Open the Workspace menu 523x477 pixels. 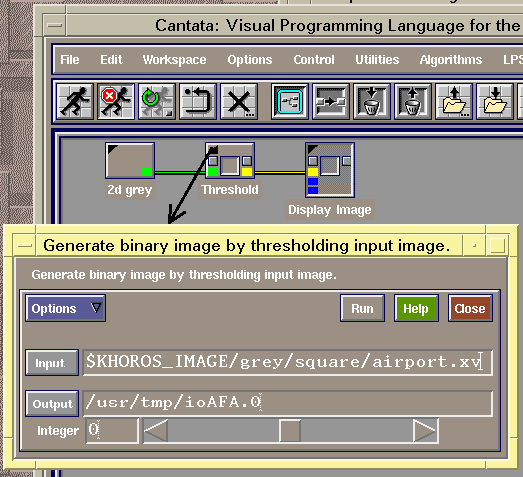[x=174, y=60]
